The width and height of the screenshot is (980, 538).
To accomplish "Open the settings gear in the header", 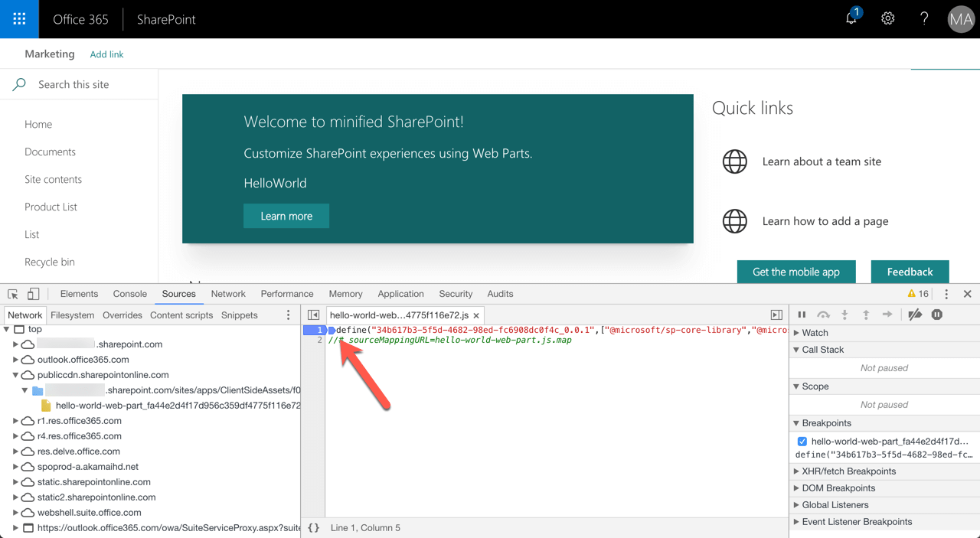I will click(887, 18).
